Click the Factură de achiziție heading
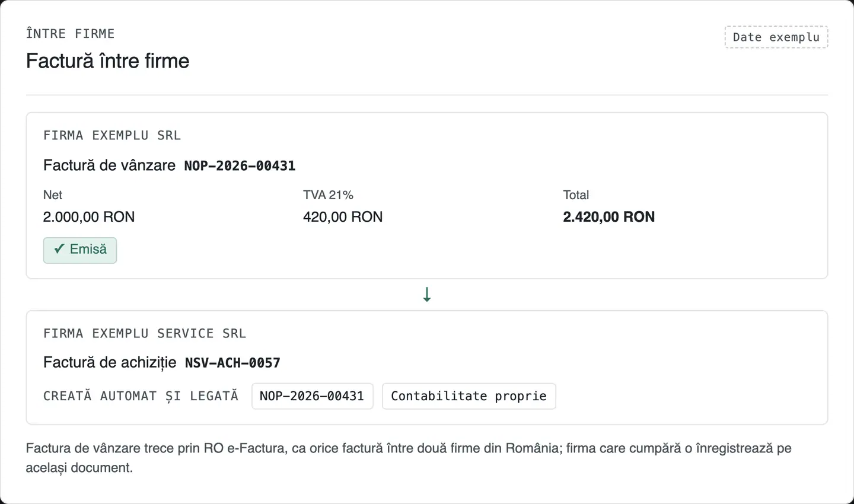Image resolution: width=854 pixels, height=504 pixels. (110, 362)
